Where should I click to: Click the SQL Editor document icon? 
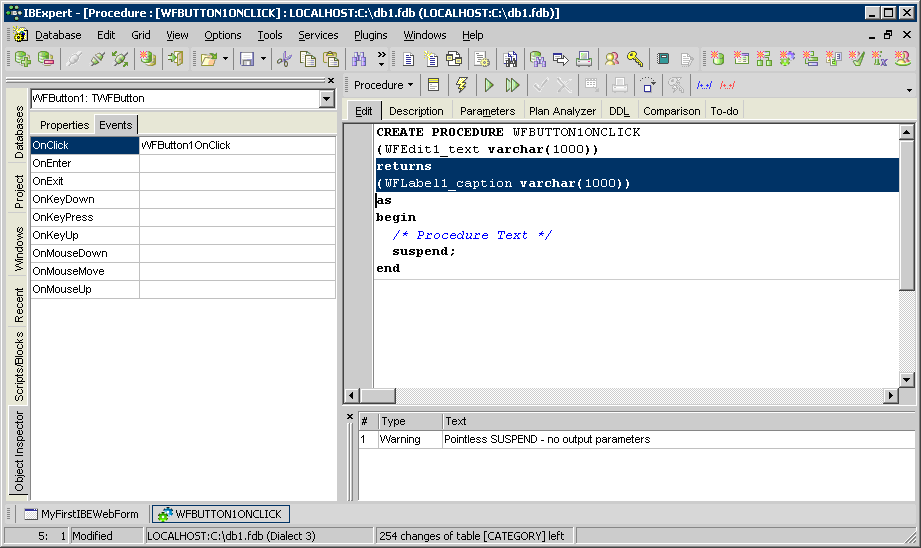[x=409, y=59]
